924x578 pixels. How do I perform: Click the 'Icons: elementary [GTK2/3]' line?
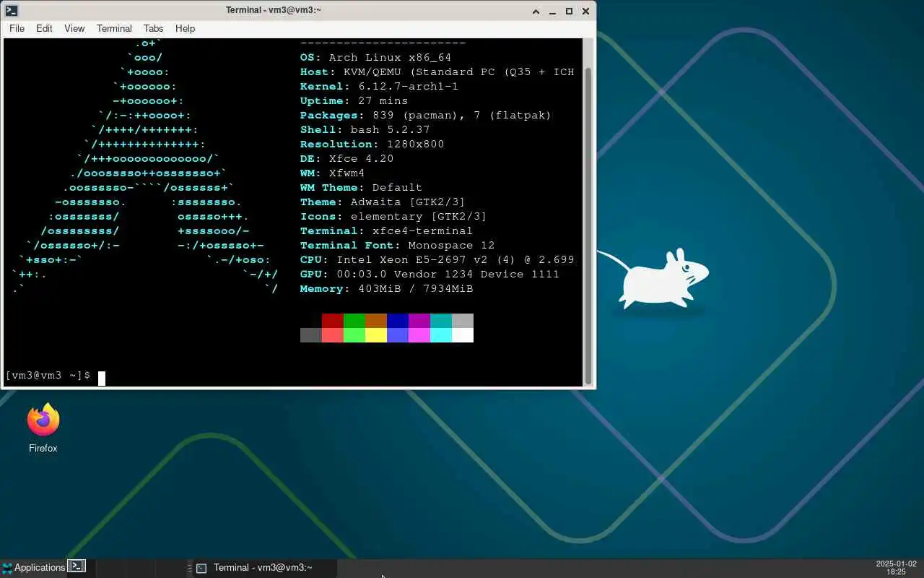[x=394, y=217]
